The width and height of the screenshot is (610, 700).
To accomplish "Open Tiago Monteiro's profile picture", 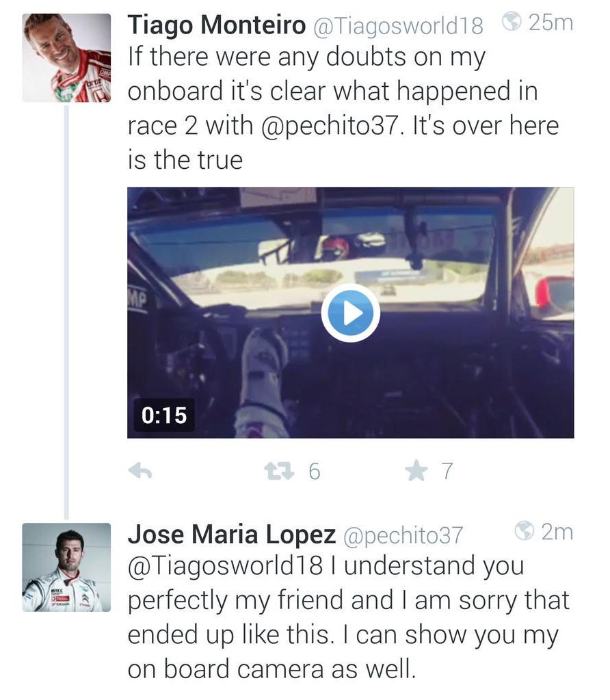I will (x=66, y=57).
